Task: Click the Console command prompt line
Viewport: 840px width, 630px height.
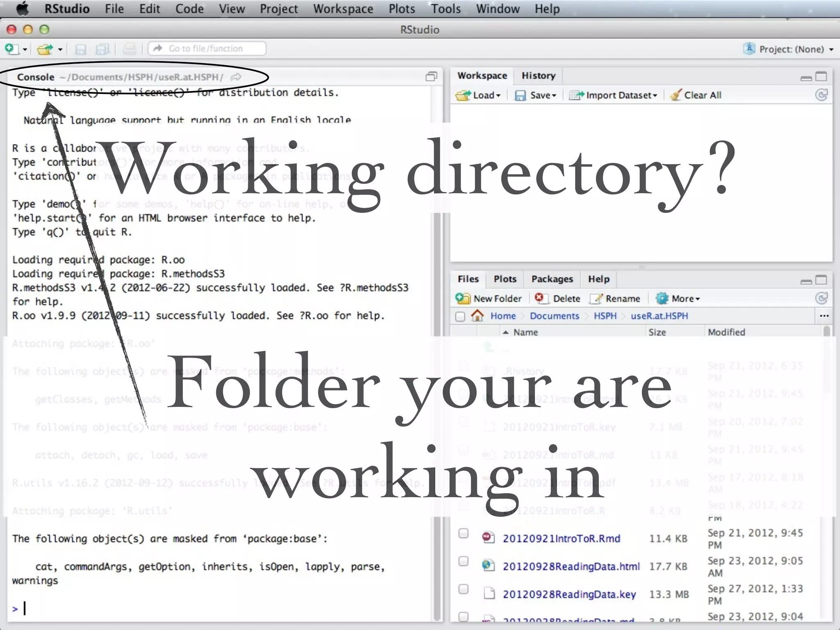Action: pyautogui.click(x=221, y=608)
